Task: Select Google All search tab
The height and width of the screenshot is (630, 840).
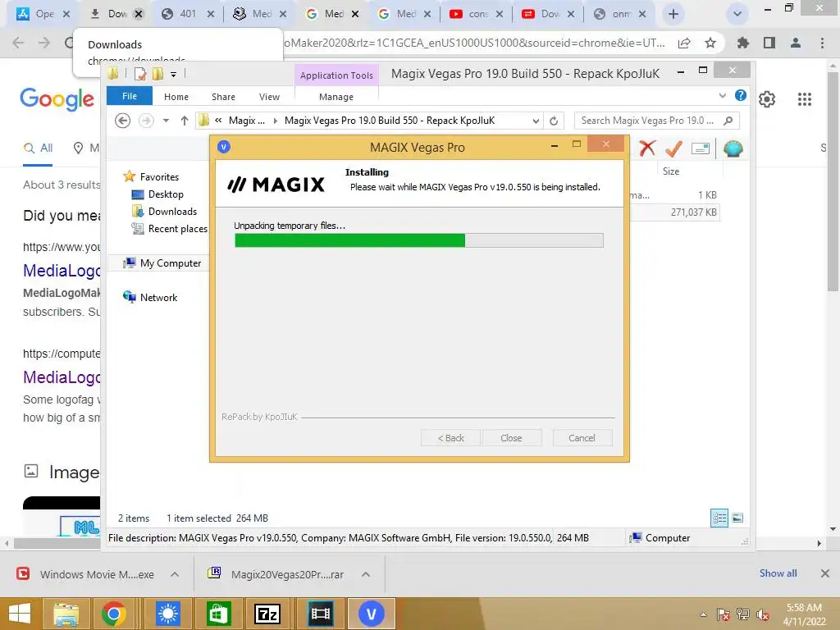Action: (x=38, y=148)
